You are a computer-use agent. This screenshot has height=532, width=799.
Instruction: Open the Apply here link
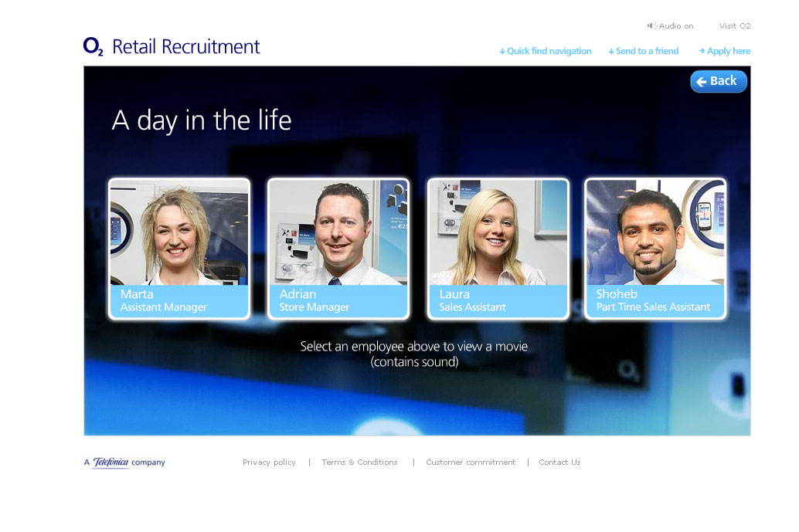724,51
